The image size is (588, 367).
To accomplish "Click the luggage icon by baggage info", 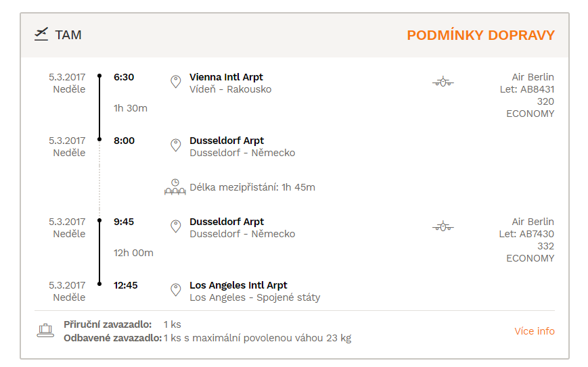I will [x=45, y=331].
